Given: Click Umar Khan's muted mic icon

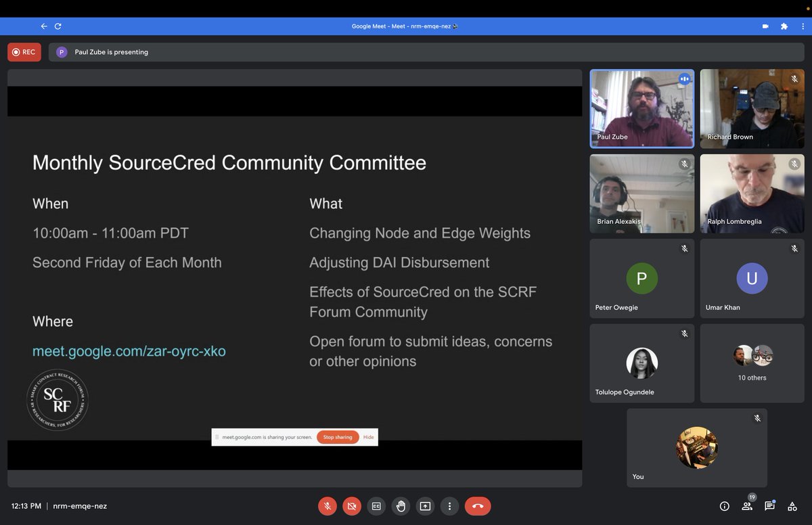Looking at the screenshot, I should [794, 249].
